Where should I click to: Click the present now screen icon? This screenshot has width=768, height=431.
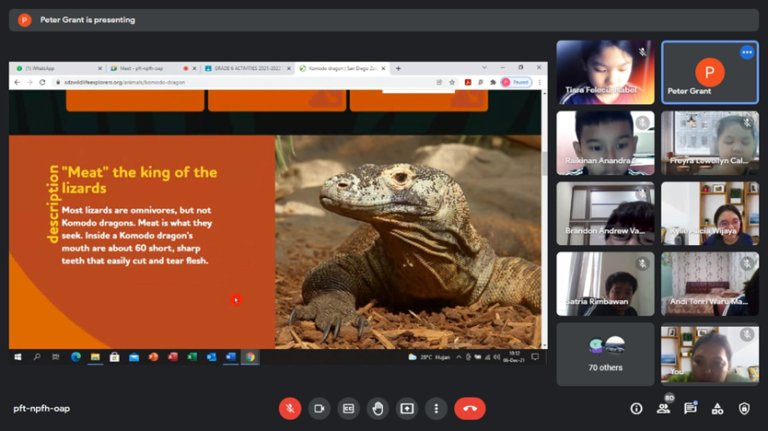click(x=407, y=408)
